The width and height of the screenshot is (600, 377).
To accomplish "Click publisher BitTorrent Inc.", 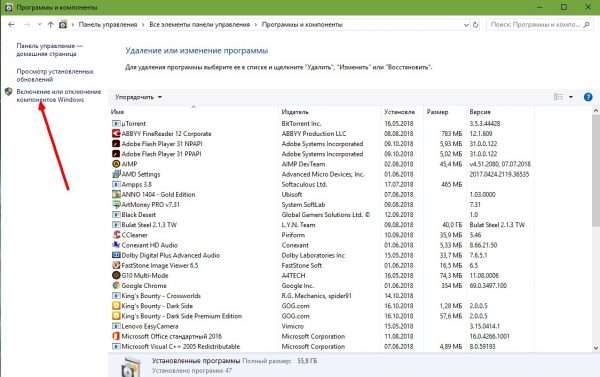I will (301, 124).
